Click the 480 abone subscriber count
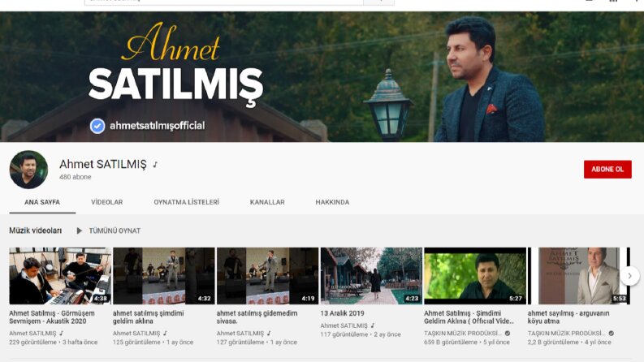The height and width of the screenshot is (362, 644). (76, 177)
